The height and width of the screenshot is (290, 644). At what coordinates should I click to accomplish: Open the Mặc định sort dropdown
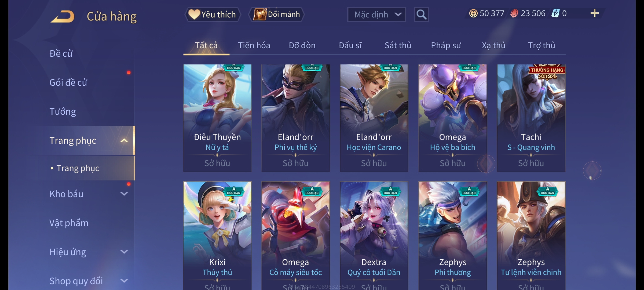pyautogui.click(x=376, y=15)
